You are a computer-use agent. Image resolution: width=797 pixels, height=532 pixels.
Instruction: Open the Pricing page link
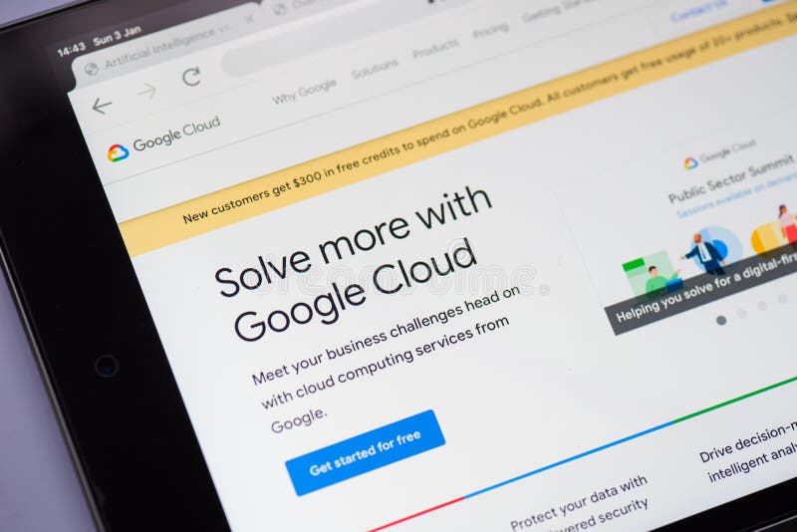490,31
